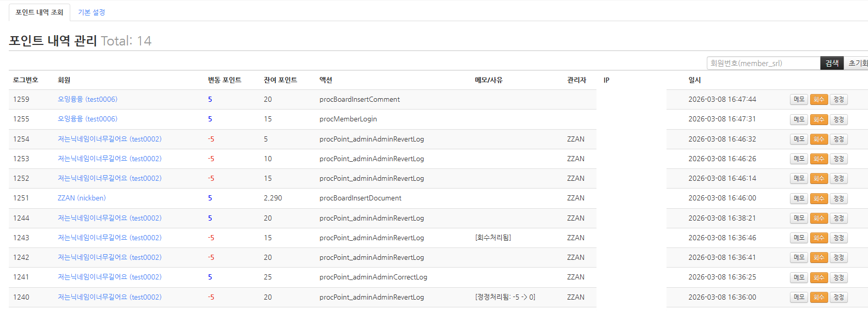Click 정정 for log number 1253

pos(839,159)
